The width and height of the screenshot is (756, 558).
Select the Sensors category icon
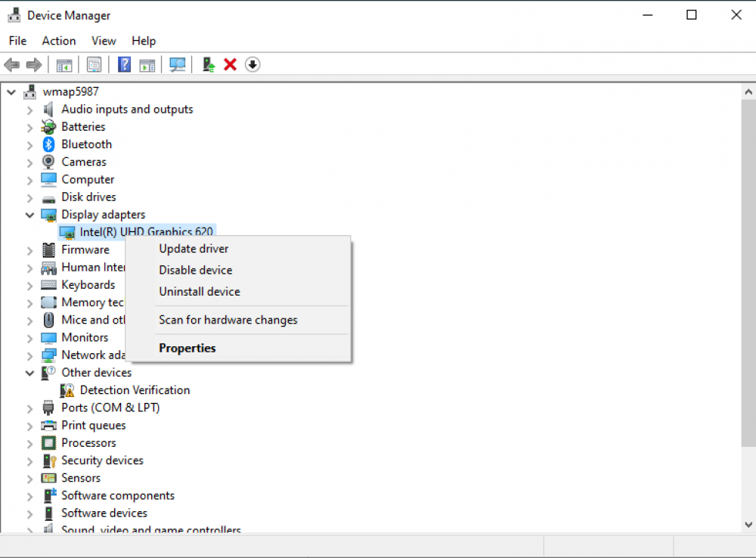[x=48, y=478]
